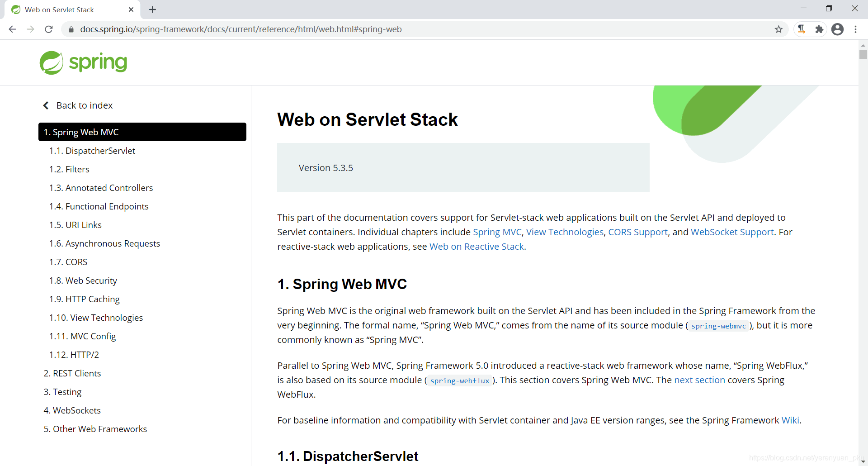Open 1.1. DispatcherServlet in sidebar
The width and height of the screenshot is (868, 466).
tap(92, 151)
